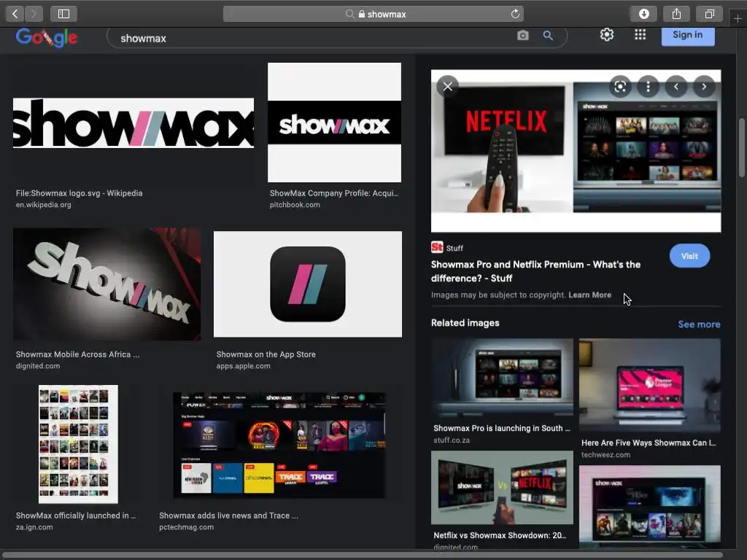Click techweez.com source text
Screen dimensions: 747x560
[x=605, y=455]
